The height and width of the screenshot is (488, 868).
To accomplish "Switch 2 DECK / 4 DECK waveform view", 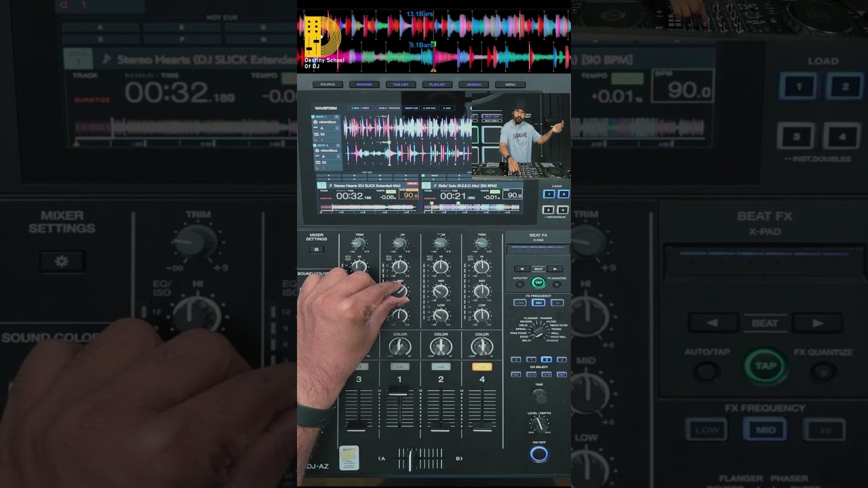I will [x=359, y=108].
